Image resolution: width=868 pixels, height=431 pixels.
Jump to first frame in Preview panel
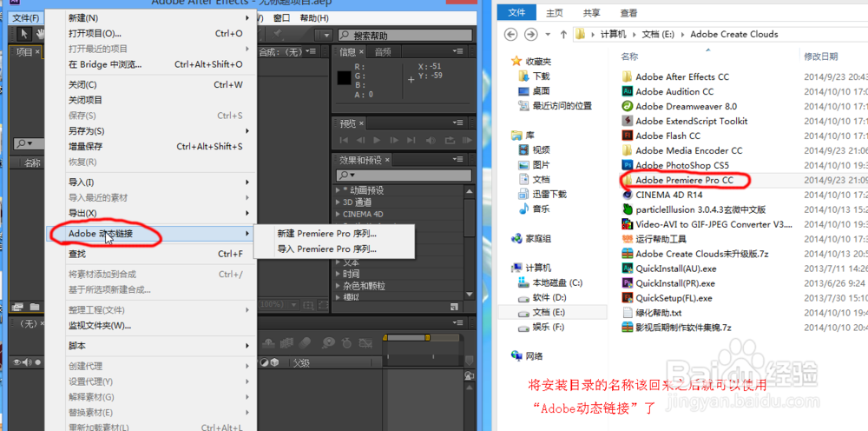[x=344, y=140]
